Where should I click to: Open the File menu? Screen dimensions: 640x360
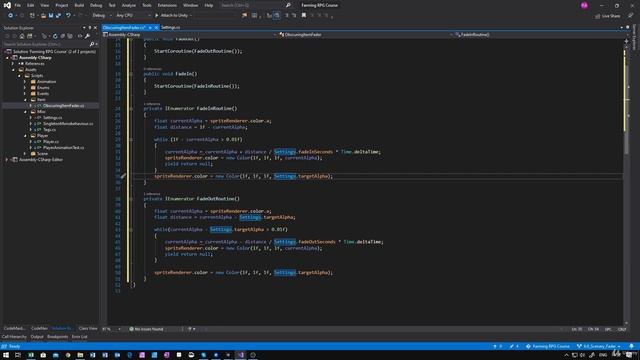[18, 5]
